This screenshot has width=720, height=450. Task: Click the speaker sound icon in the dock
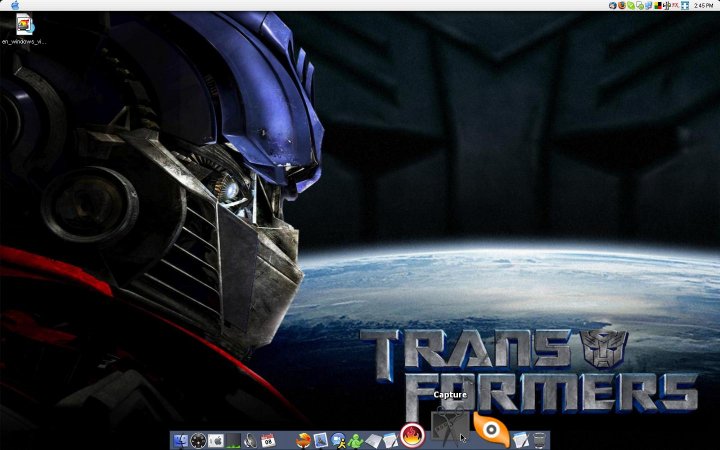tap(251, 441)
